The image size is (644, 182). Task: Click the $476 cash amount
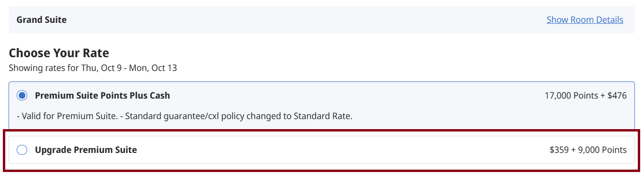pos(617,96)
